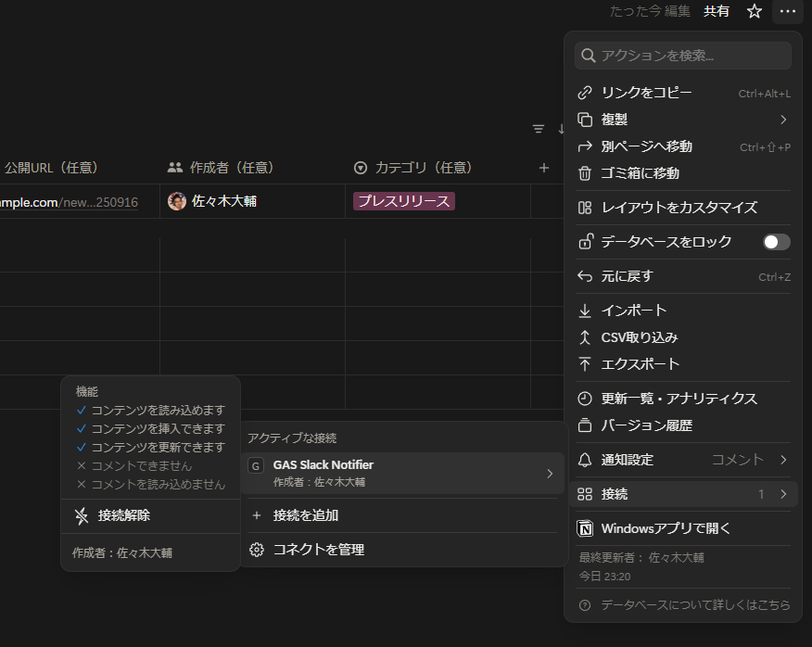Viewport: 812px width, 647px height.
Task: Click the コンテンツを更新できます checkmark item
Action: click(x=150, y=447)
